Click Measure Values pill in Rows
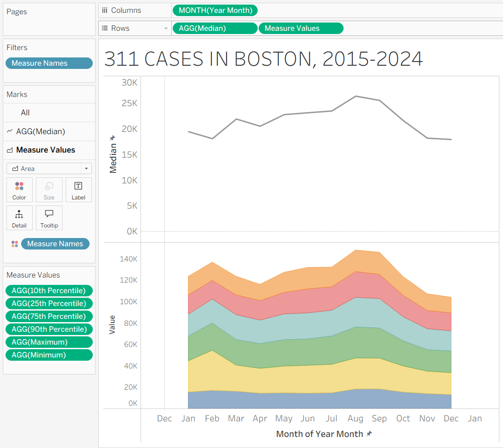The height and width of the screenshot is (448, 503). pos(301,28)
